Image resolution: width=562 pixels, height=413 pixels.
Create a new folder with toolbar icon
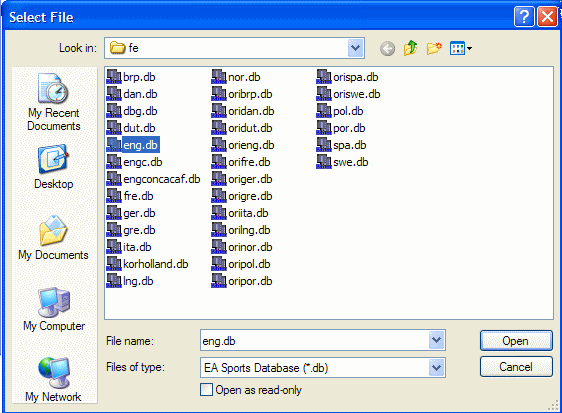(434, 48)
